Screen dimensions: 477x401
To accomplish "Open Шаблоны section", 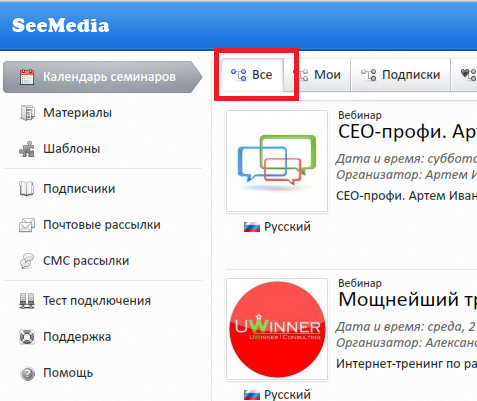I will (71, 149).
